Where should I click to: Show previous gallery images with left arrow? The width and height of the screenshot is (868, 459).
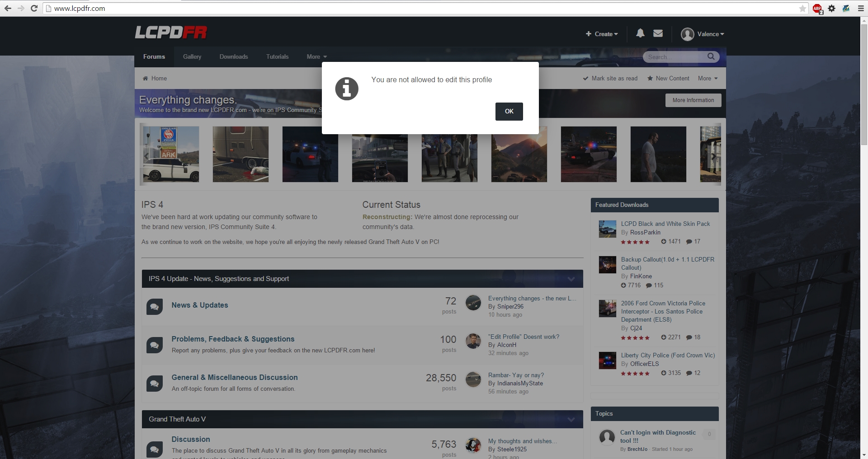point(146,156)
